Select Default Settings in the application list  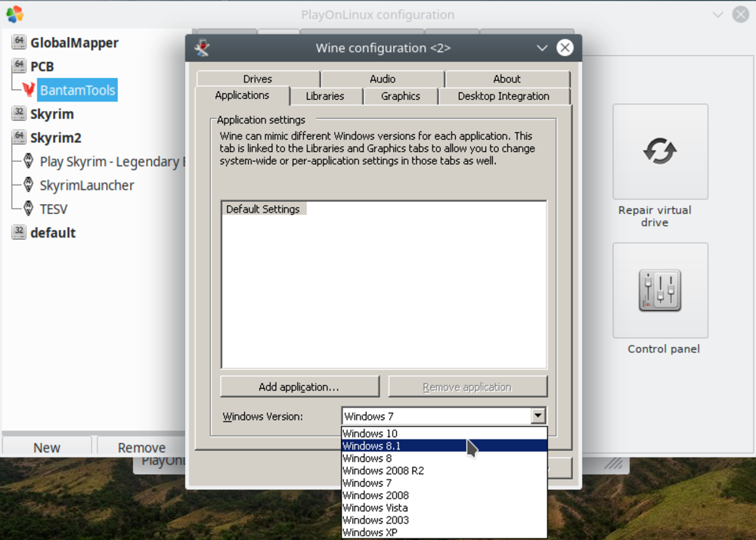[263, 209]
